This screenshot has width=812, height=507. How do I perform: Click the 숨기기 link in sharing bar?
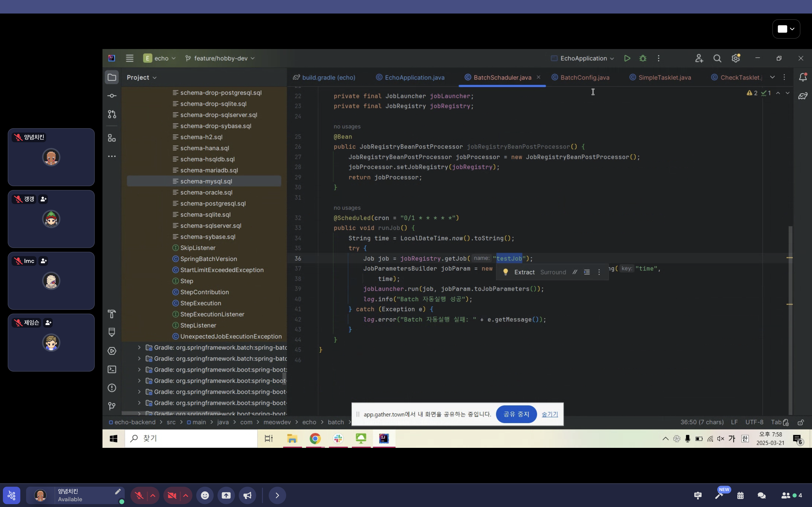(550, 414)
